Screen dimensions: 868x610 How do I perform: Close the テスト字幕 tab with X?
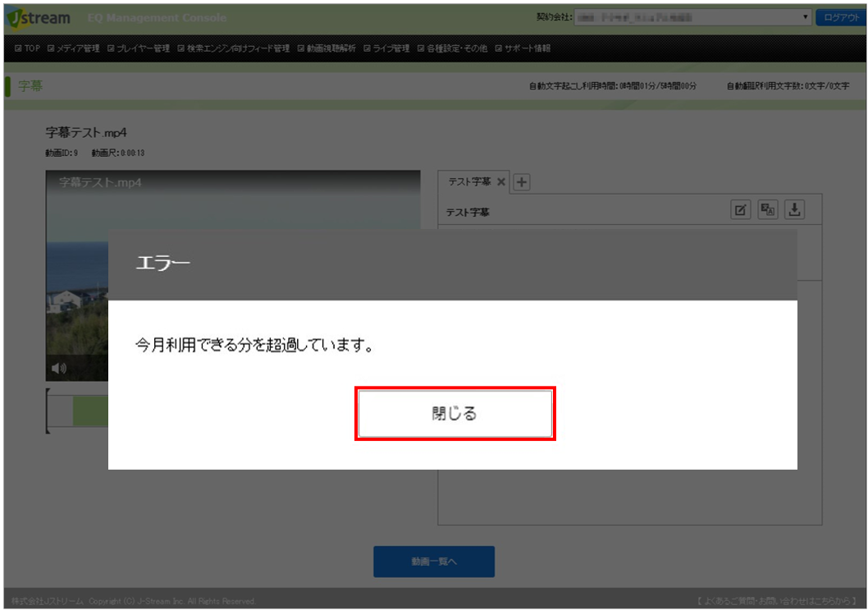(501, 181)
